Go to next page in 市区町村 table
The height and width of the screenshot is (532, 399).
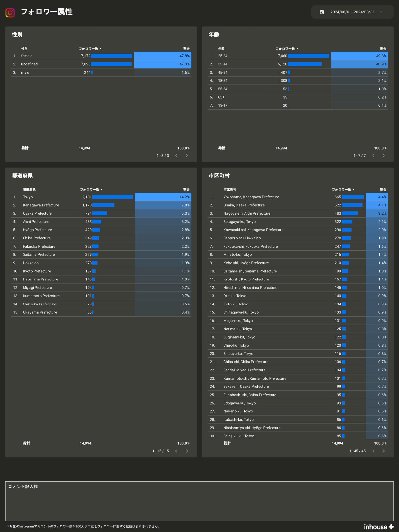383,451
